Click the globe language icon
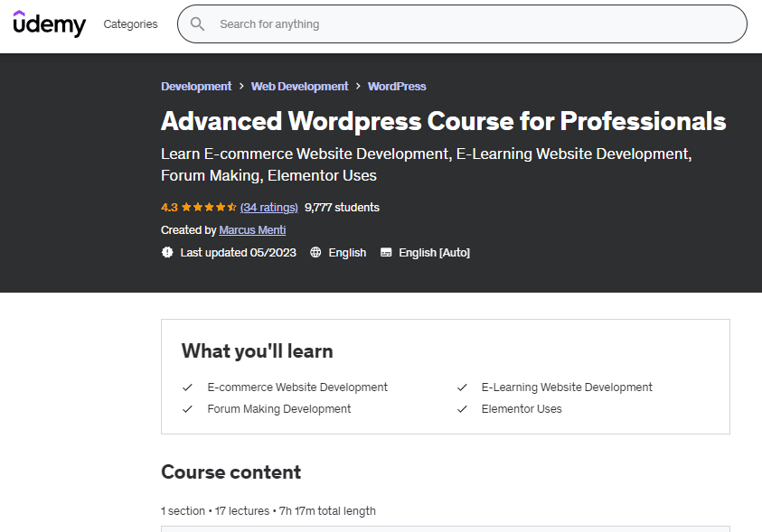762x532 pixels. (315, 253)
